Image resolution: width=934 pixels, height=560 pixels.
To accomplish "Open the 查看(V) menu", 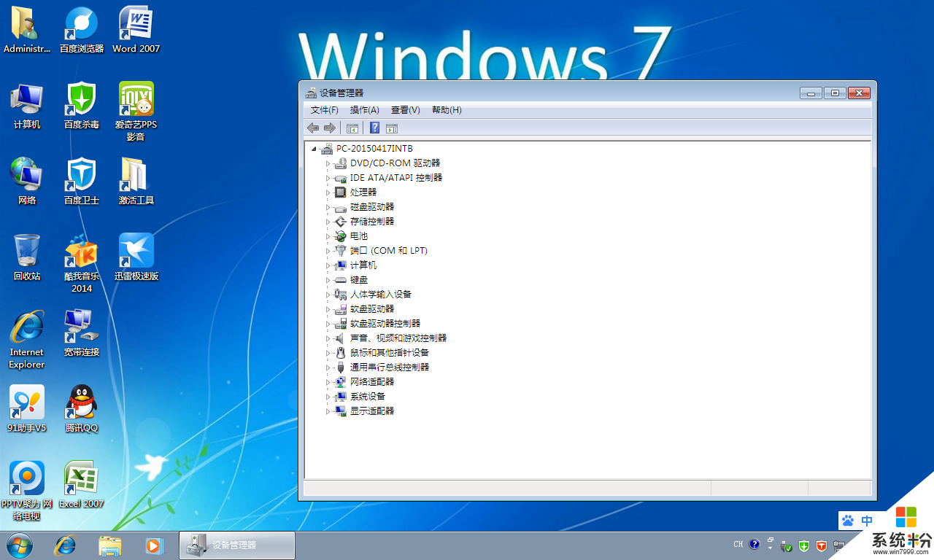I will [405, 110].
